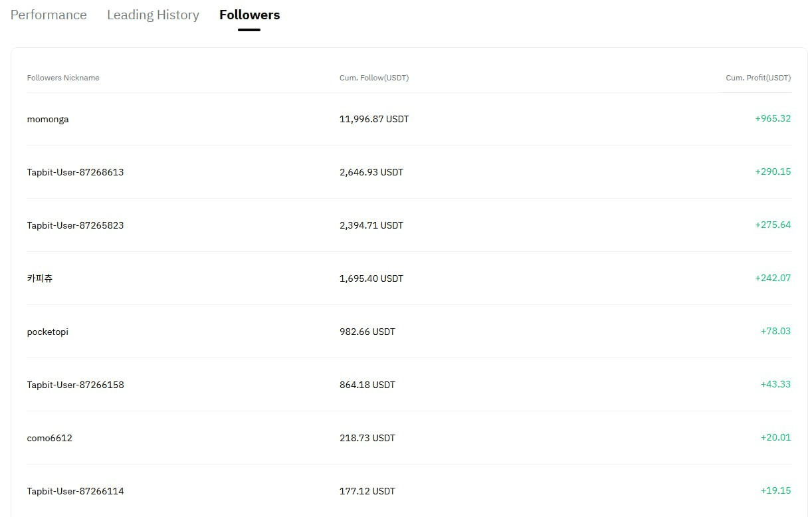This screenshot has width=812, height=517.
Task: Select follower Tapbit-User-87265823
Action: [x=75, y=225]
